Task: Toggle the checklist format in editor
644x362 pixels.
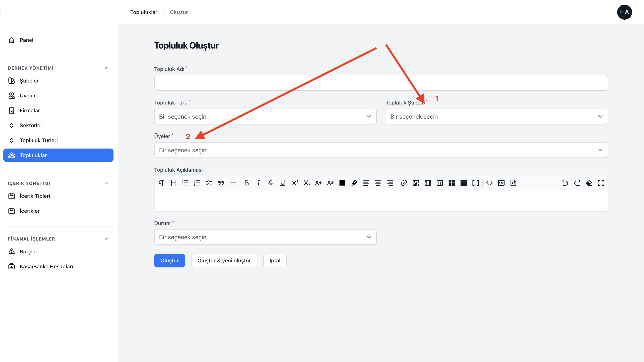Action: point(209,183)
